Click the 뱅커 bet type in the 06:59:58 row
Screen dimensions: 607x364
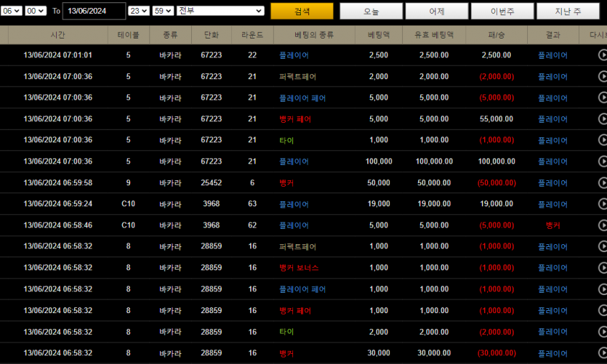click(286, 182)
